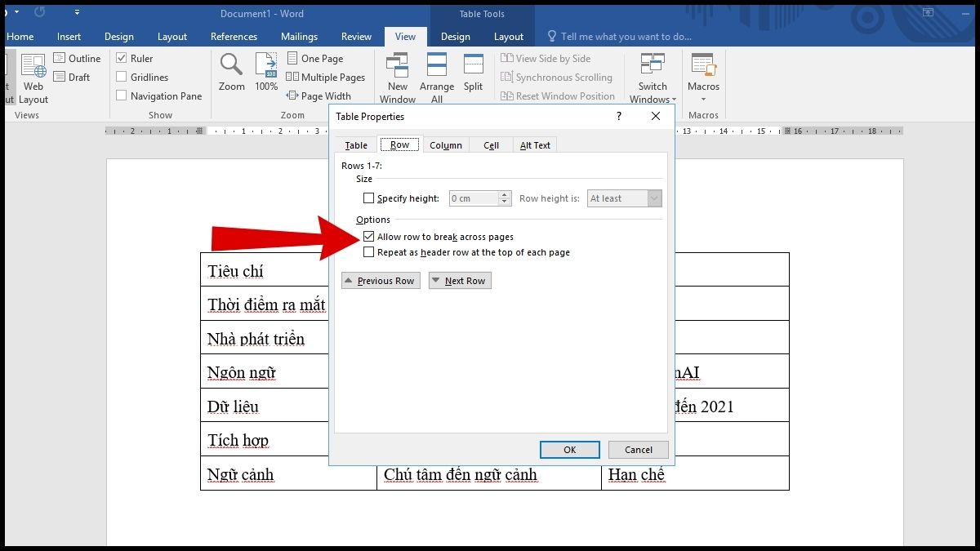Open the Review ribbon tab
Image resolution: width=980 pixels, height=551 pixels.
[356, 37]
